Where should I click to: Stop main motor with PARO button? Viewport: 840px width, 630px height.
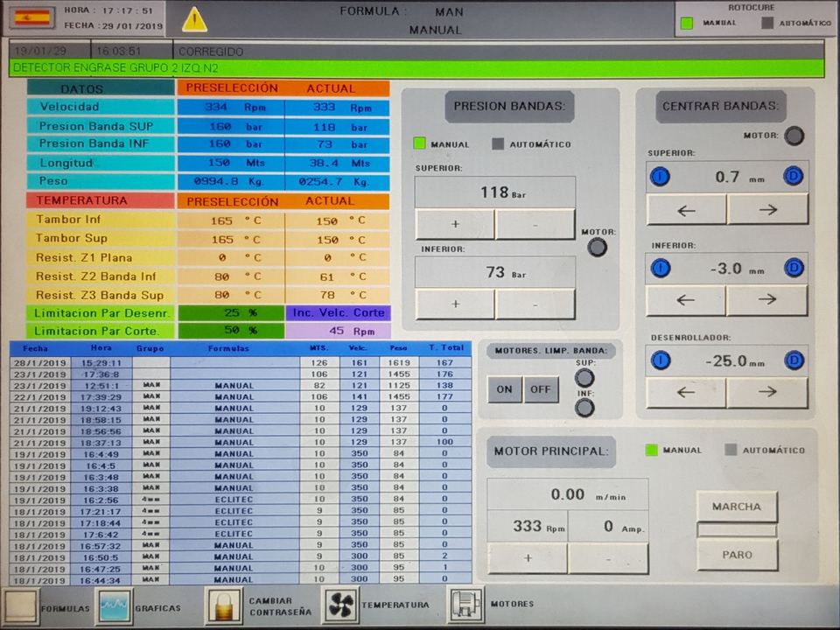tap(737, 555)
